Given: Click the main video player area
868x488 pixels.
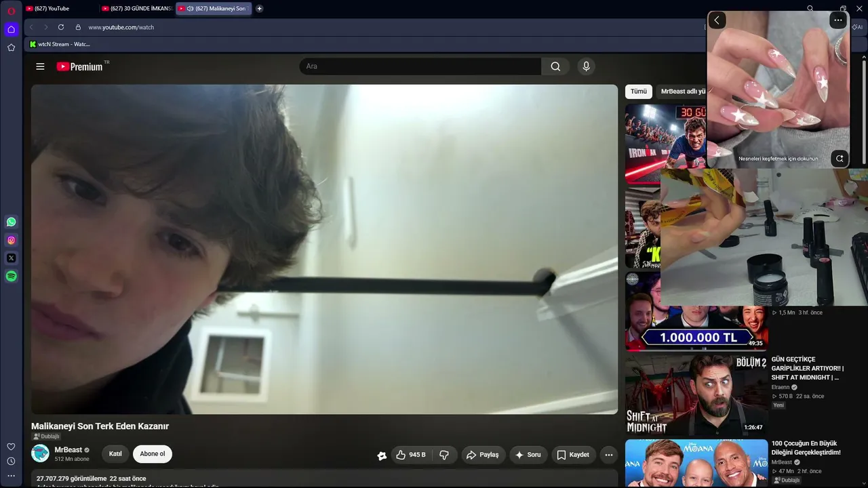Looking at the screenshot, I should (x=324, y=249).
